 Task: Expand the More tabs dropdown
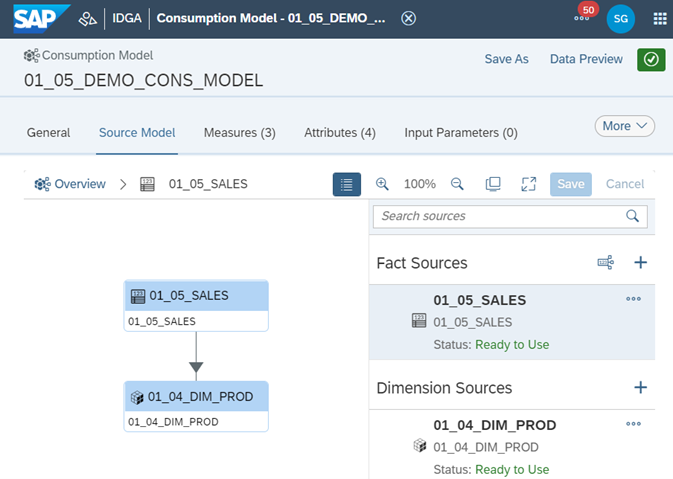click(625, 126)
